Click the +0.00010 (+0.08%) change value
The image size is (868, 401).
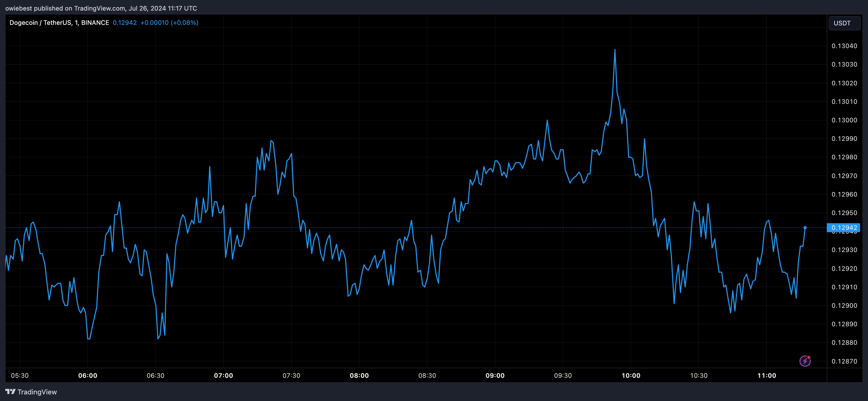(x=169, y=22)
